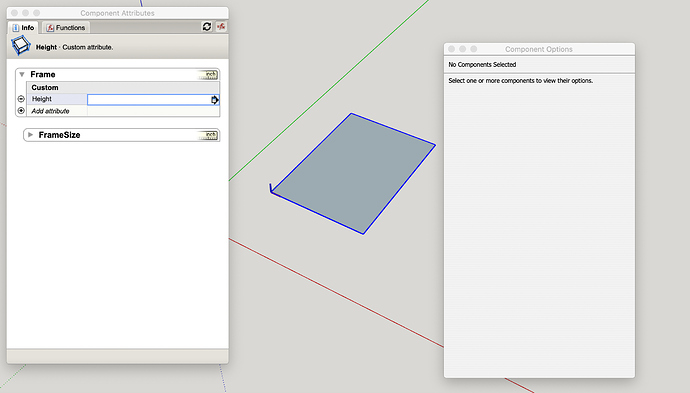Collapse the Frame component section
Image resolution: width=690 pixels, height=393 pixels.
coord(22,74)
